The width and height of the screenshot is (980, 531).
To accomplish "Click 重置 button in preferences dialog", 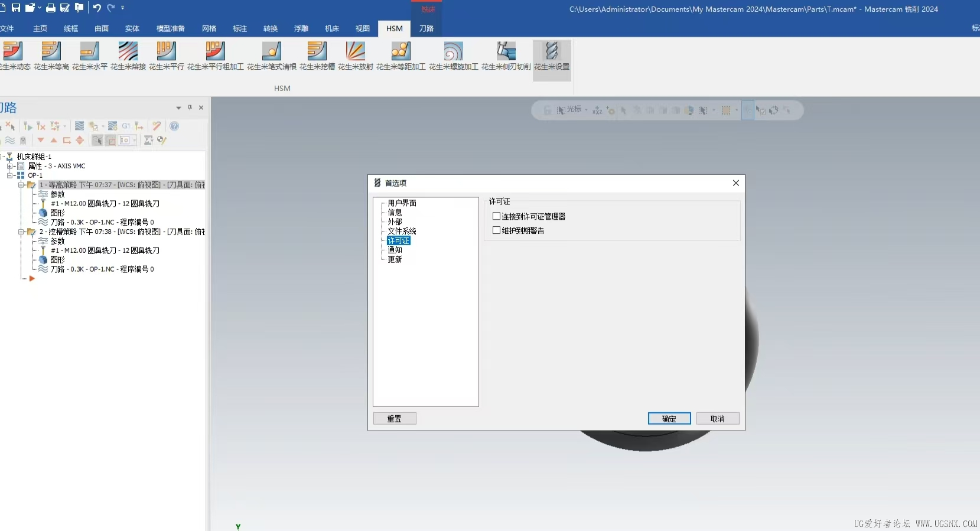I will [x=395, y=418].
